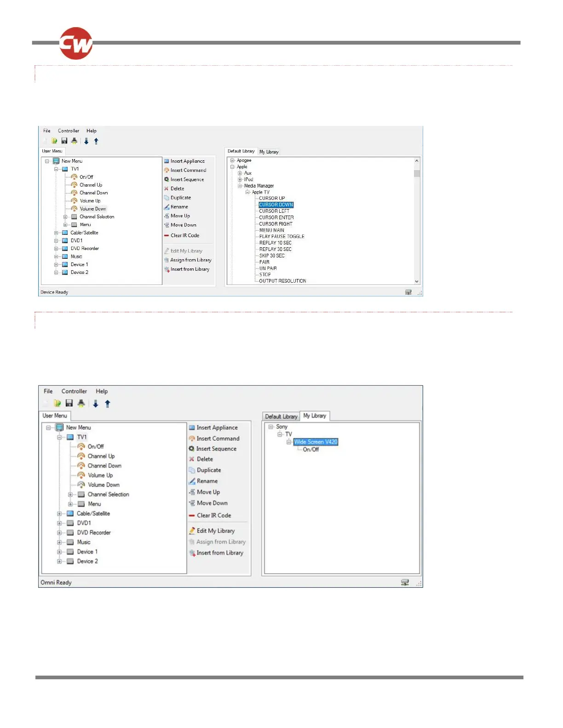Select Device 2 in lower screenshot tree

(x=87, y=562)
